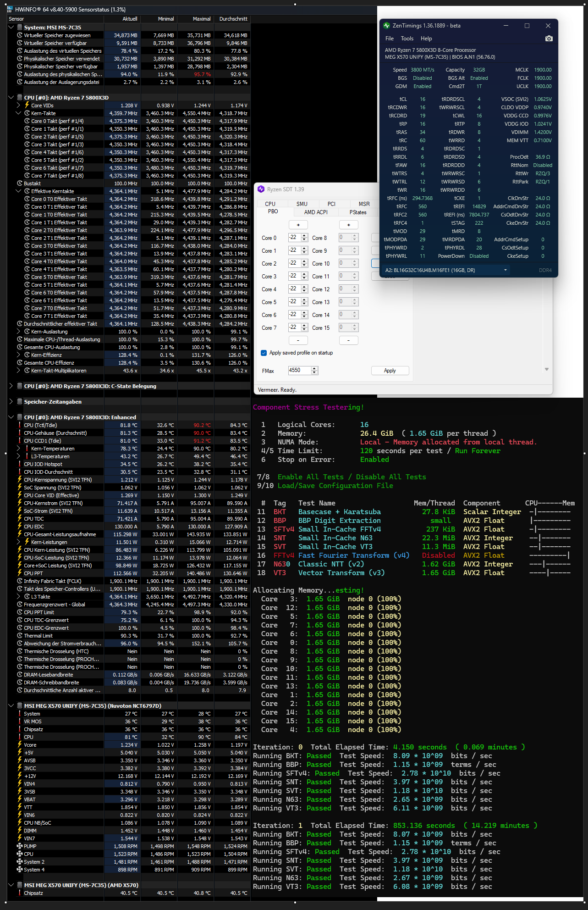Collapse the Effektive Kerntakte group
This screenshot has width=588, height=910.
[x=18, y=191]
